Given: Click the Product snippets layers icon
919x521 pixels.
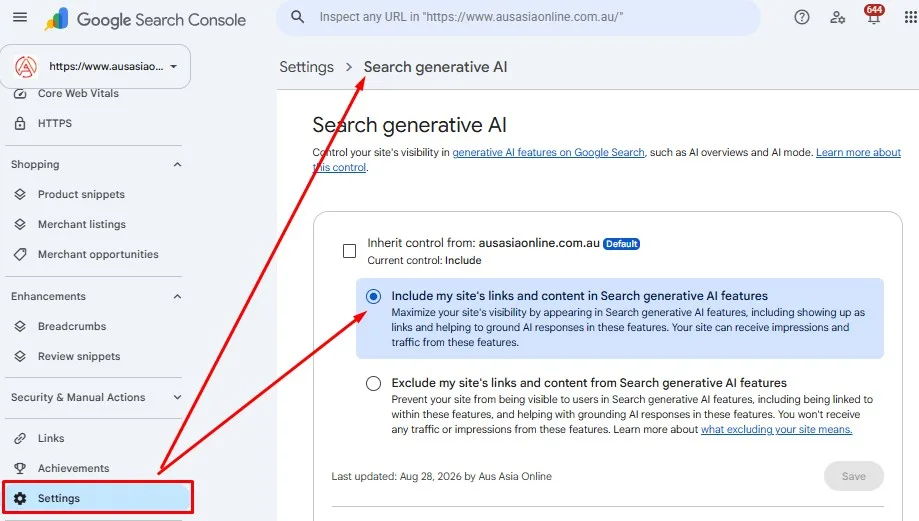Looking at the screenshot, I should pos(20,194).
